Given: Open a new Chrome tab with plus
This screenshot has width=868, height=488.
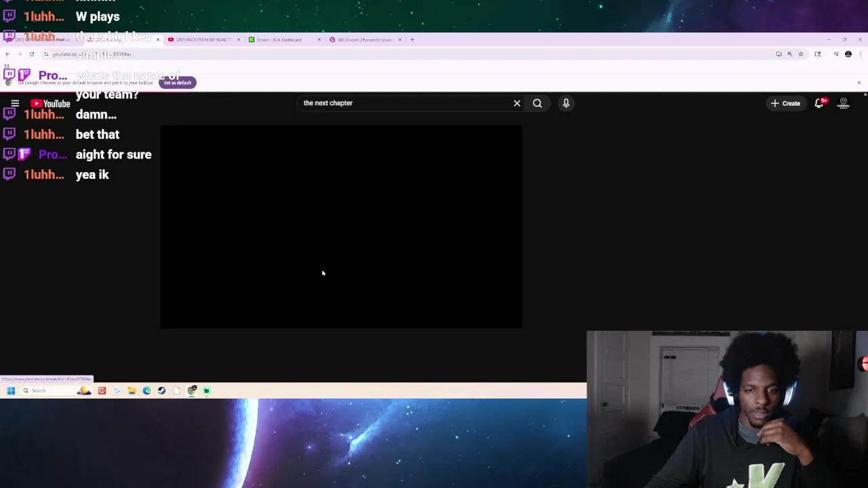Looking at the screenshot, I should 412,39.
